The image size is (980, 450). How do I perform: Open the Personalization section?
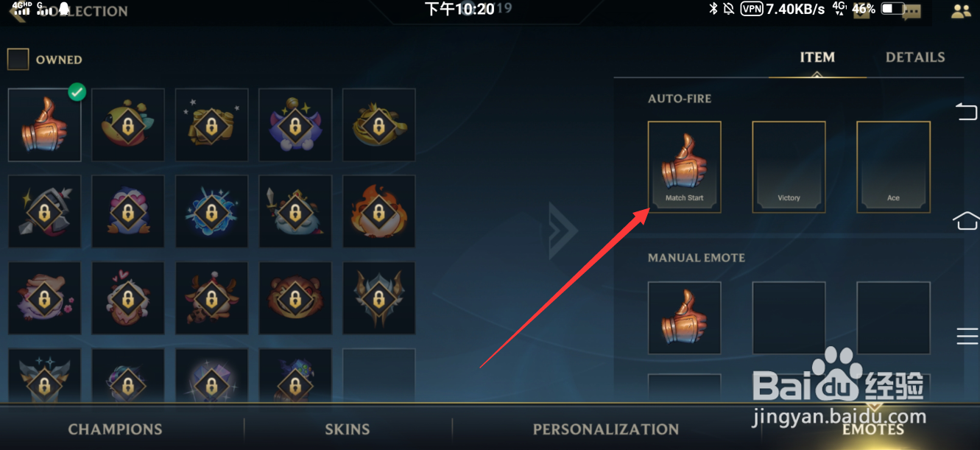[x=606, y=429]
